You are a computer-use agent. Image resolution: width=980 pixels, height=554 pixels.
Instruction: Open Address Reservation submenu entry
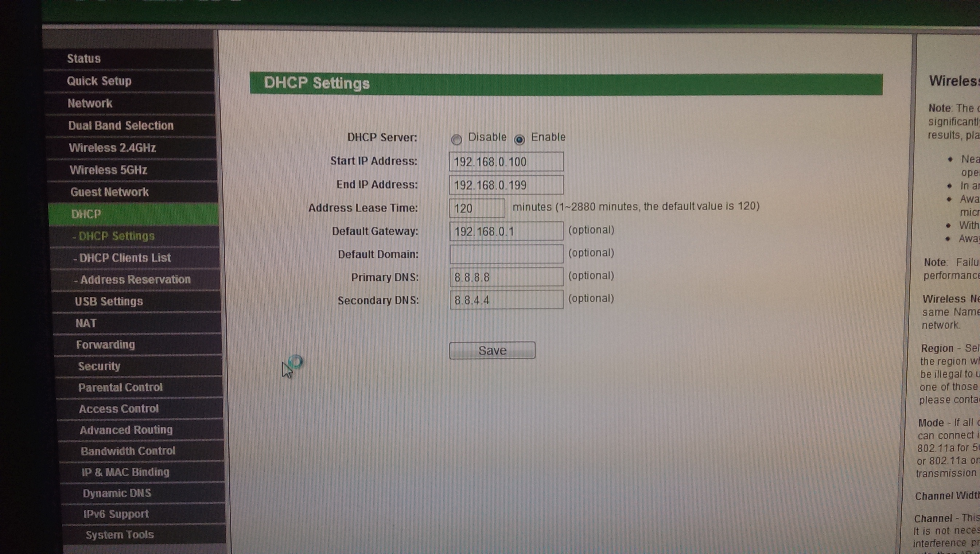pyautogui.click(x=132, y=279)
